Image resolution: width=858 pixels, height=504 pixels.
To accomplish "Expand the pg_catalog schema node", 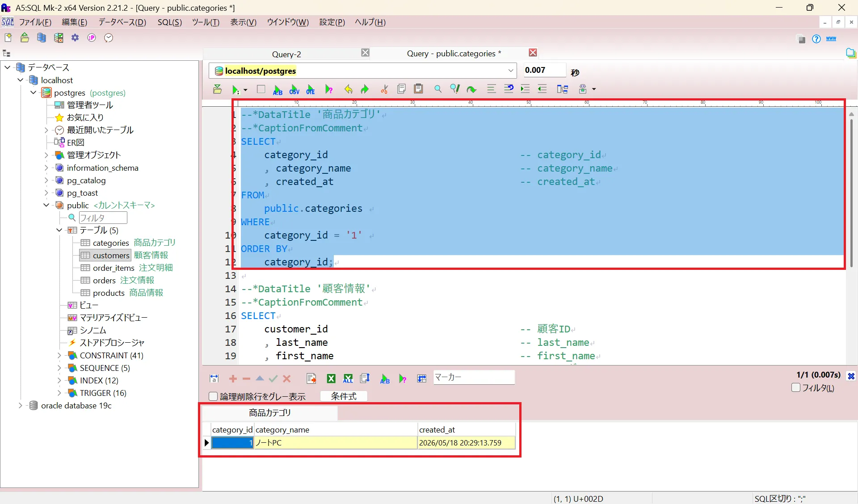I will [x=46, y=180].
